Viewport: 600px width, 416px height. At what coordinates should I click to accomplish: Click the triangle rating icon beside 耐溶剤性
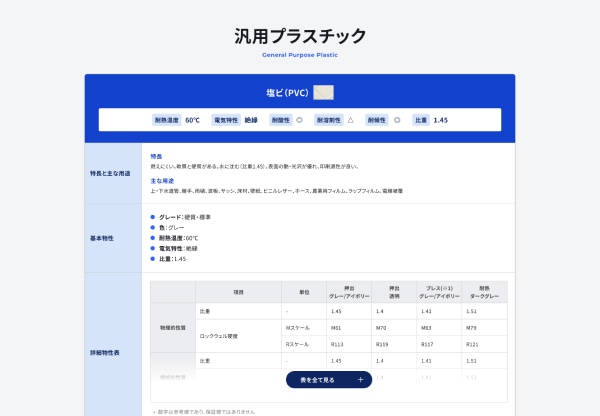click(350, 120)
